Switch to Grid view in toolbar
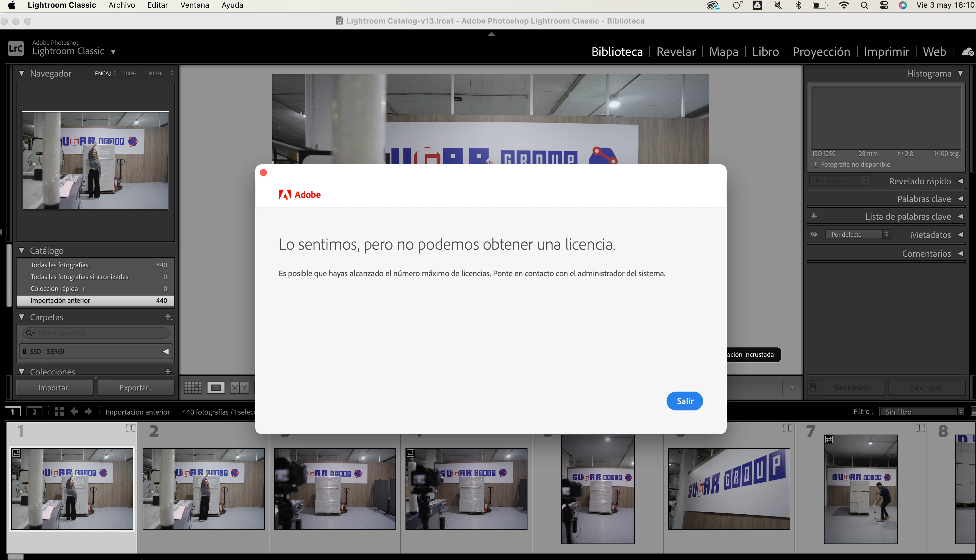The image size is (976, 560). [x=193, y=388]
